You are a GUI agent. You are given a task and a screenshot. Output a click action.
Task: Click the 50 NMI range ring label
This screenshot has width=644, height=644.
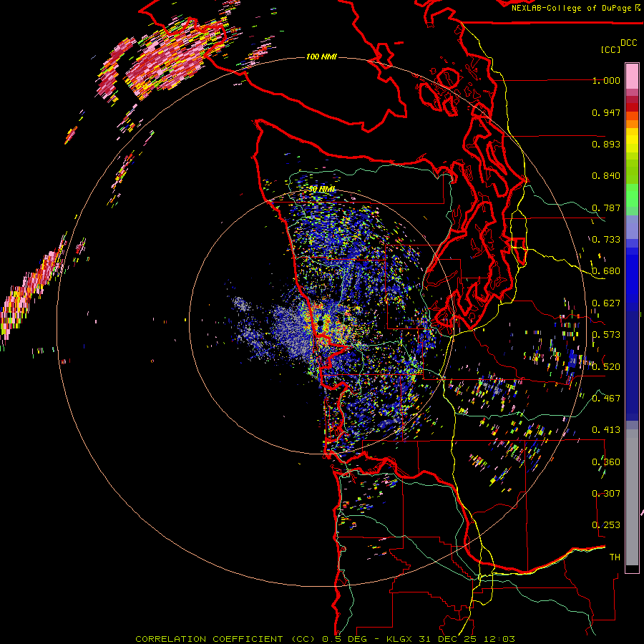click(321, 189)
